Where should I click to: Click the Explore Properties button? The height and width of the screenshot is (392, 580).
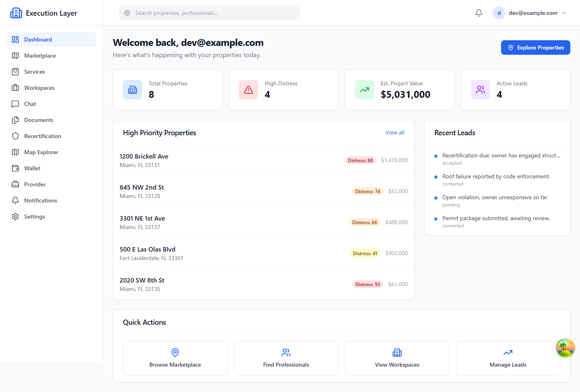(536, 47)
